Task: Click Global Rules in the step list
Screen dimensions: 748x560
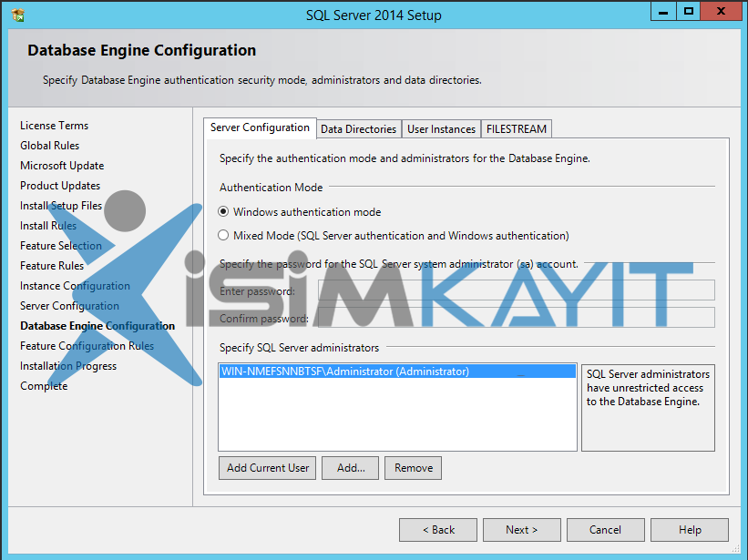Action: [x=49, y=146]
